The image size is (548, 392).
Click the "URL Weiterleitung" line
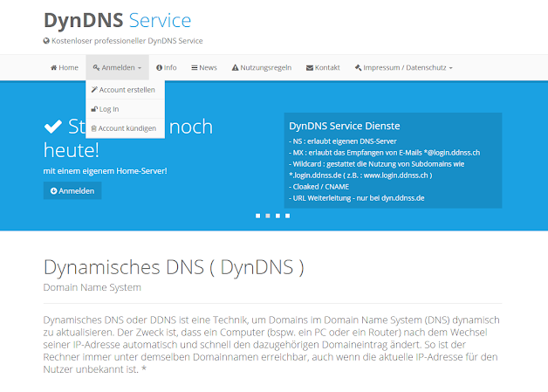click(357, 198)
